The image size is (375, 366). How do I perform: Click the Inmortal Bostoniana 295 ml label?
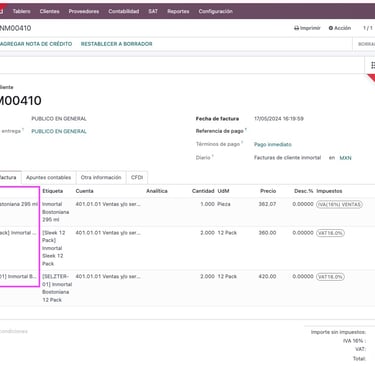[55, 212]
